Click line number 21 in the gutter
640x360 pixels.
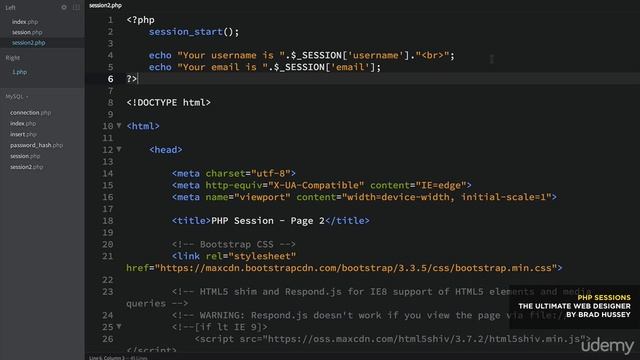click(x=107, y=256)
